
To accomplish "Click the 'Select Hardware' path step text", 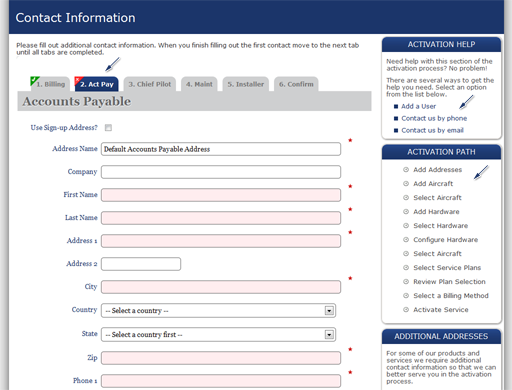I will tap(440, 226).
